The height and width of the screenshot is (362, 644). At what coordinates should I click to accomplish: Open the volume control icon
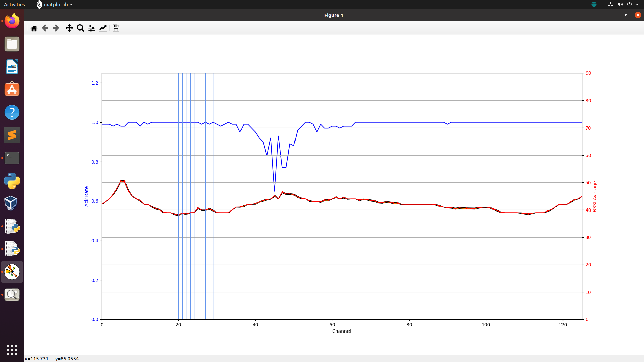tap(620, 4)
